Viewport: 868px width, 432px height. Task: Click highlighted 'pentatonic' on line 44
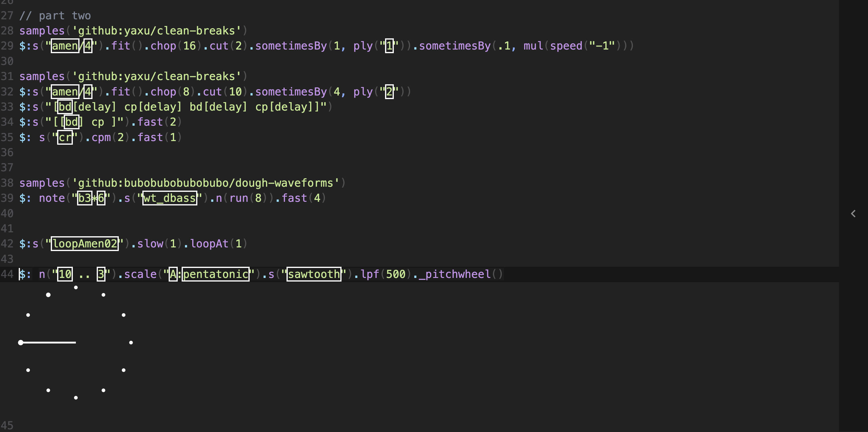[216, 274]
